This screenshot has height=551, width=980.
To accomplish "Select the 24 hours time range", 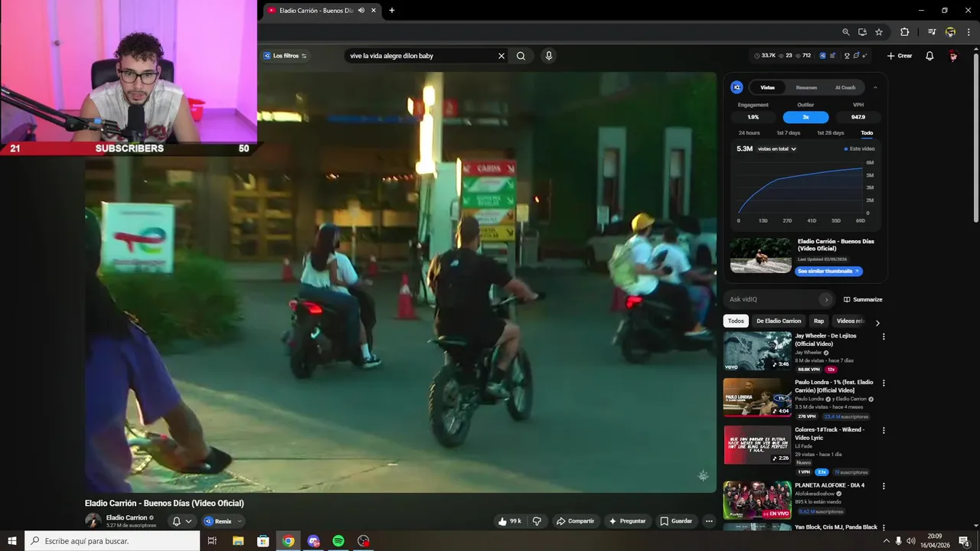I will [x=750, y=133].
